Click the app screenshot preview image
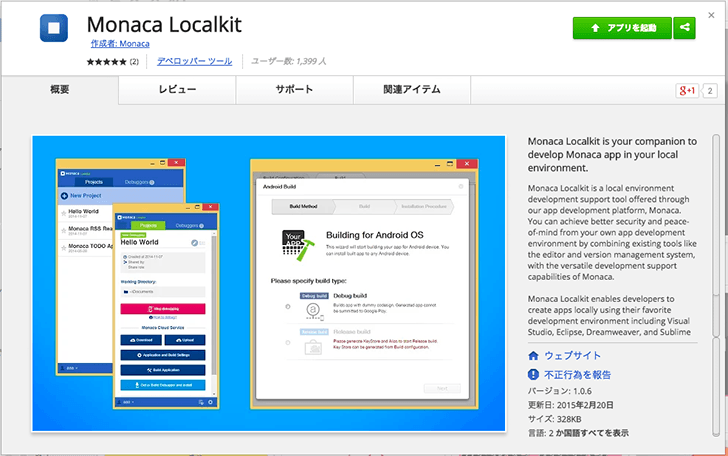This screenshot has width=728, height=456. click(x=269, y=284)
